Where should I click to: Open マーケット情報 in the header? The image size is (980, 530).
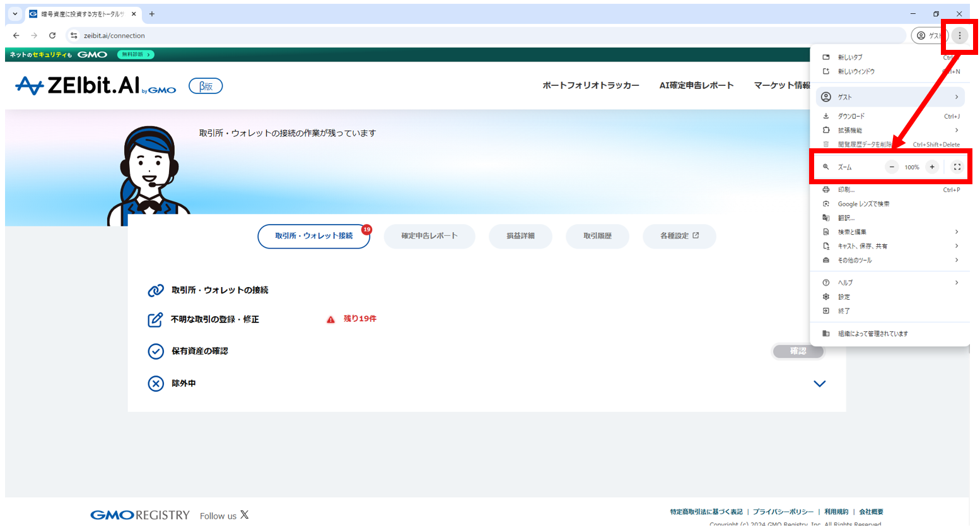point(782,85)
